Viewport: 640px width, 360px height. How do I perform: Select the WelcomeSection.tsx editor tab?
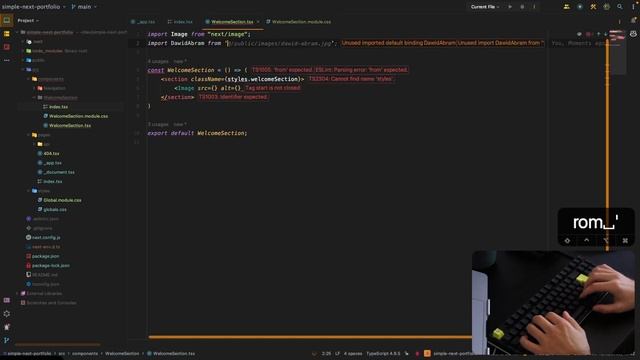232,22
